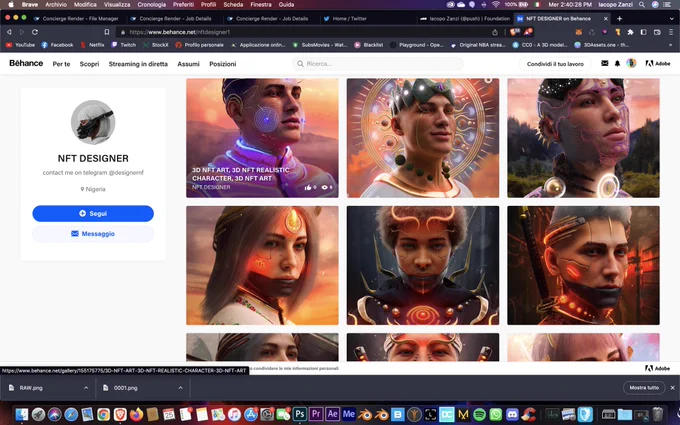The width and height of the screenshot is (680, 425).
Task: Open the Visualizza menu
Action: 117,4
